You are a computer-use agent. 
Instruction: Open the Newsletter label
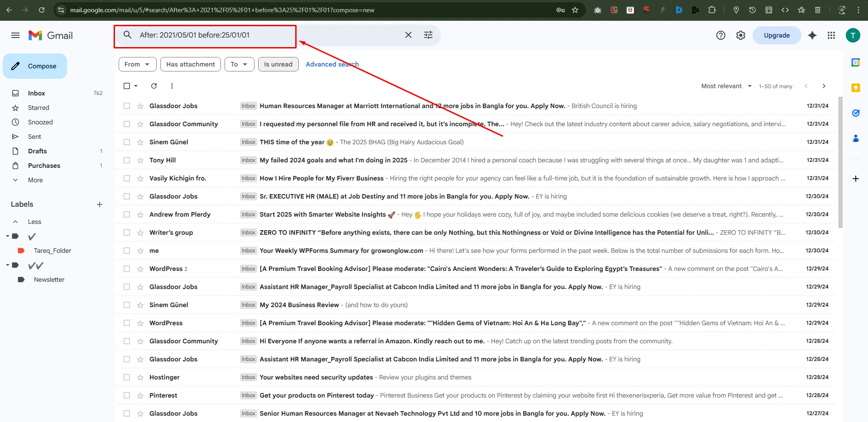(49, 280)
